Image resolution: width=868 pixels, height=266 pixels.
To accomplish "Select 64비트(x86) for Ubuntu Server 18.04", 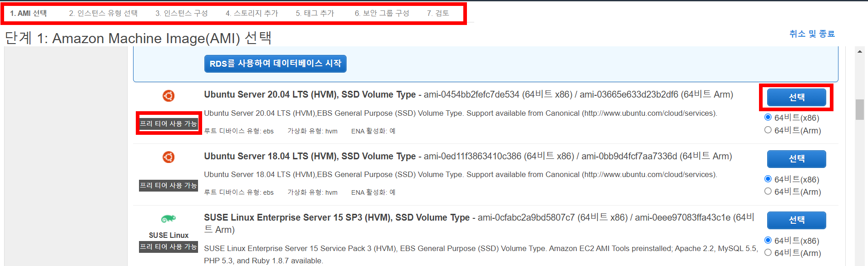I will tap(768, 179).
